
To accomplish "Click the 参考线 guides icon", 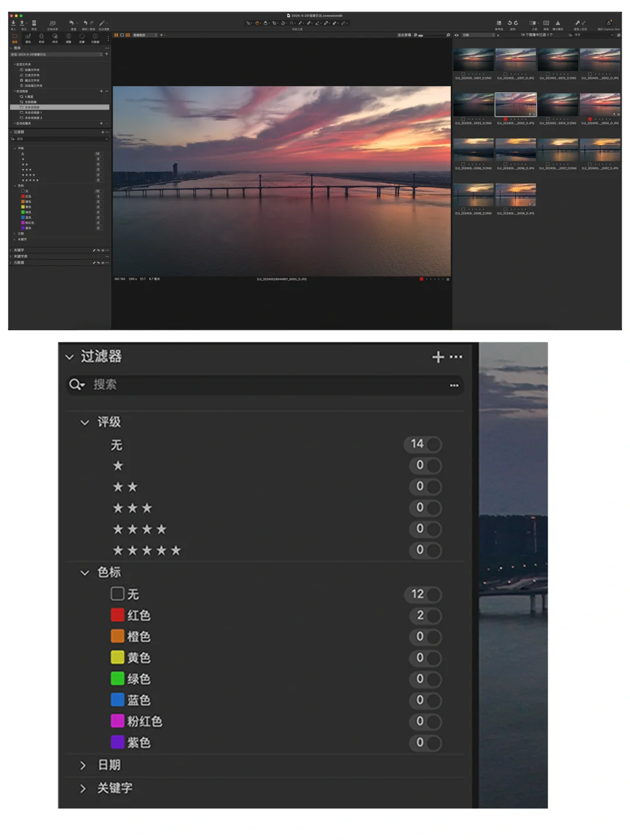I will click(x=499, y=23).
